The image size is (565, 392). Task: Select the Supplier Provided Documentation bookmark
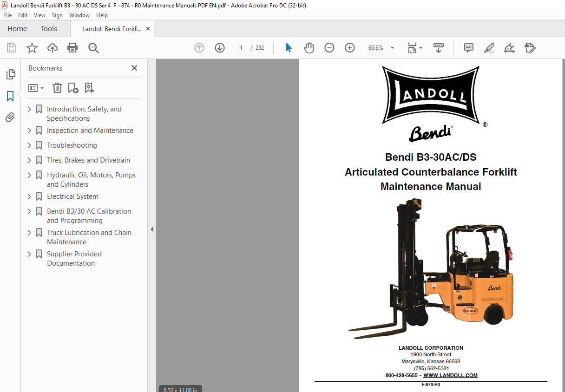(x=74, y=259)
